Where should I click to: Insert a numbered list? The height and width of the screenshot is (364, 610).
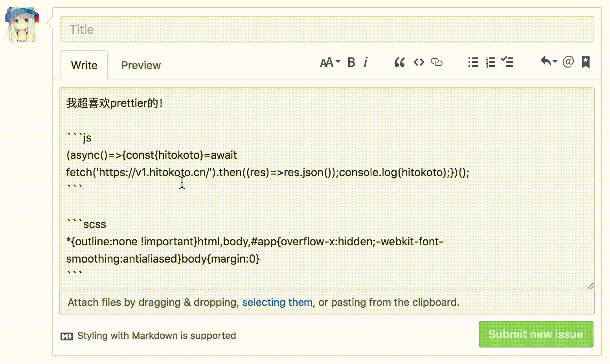[x=490, y=63]
